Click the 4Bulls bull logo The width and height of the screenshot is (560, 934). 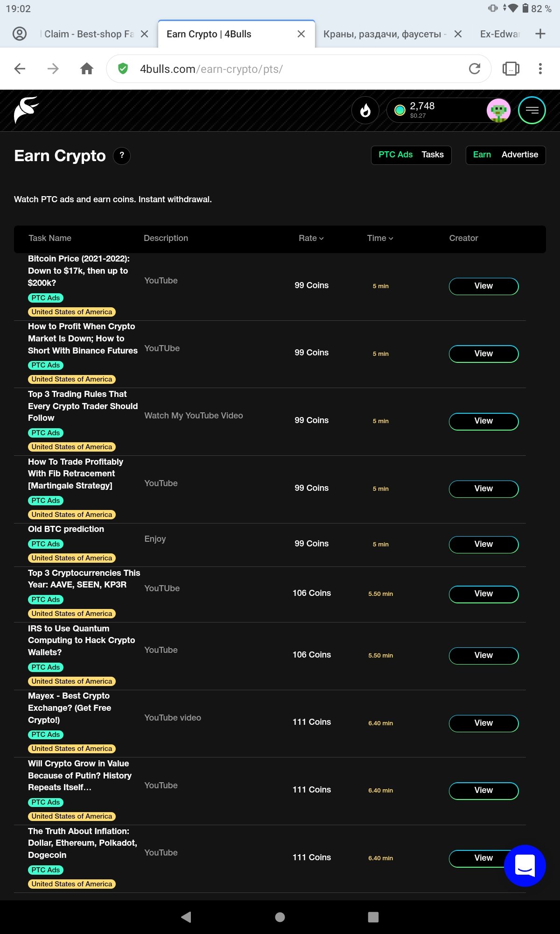[x=26, y=110]
